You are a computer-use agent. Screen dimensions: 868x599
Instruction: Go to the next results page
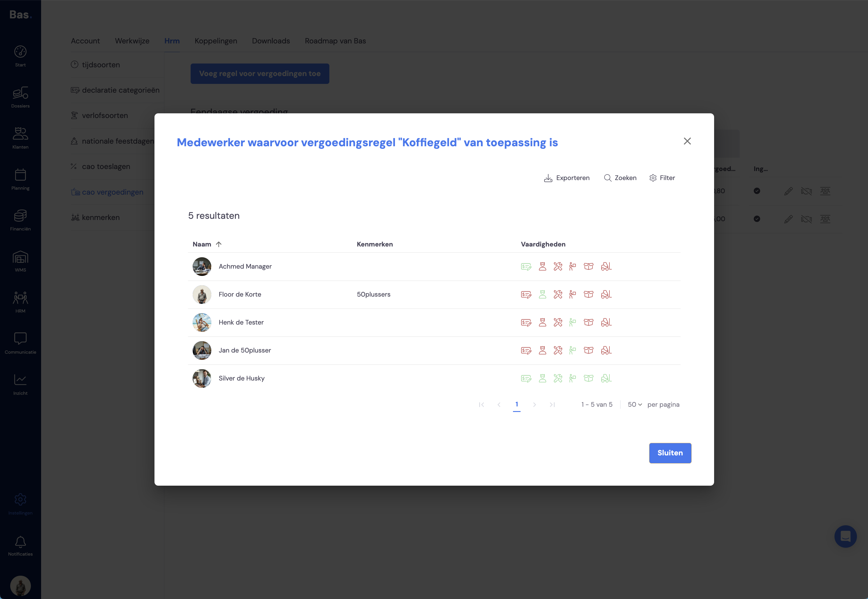[x=534, y=405]
